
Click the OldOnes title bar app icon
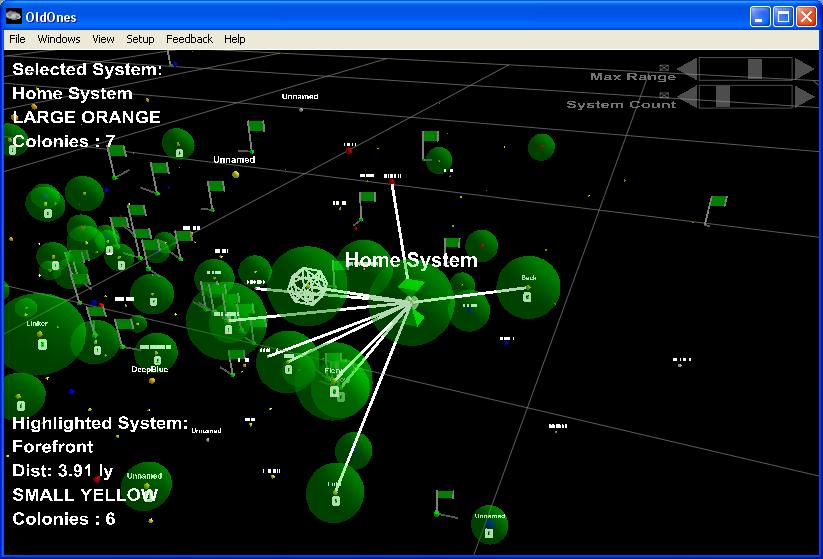click(15, 16)
